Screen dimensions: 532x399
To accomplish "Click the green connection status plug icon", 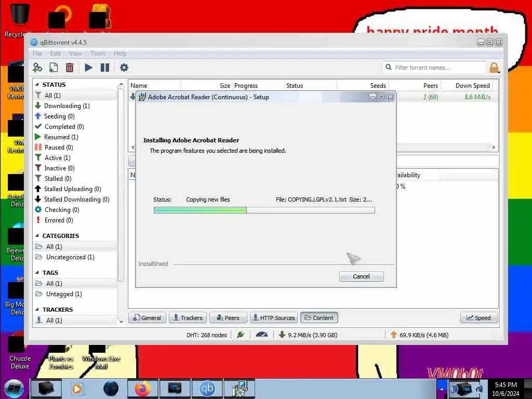I will pos(241,335).
